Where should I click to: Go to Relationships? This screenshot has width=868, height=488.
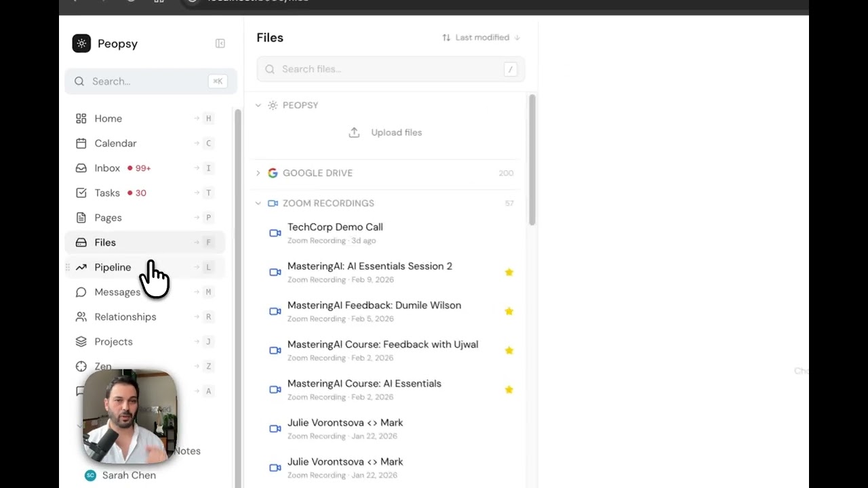(x=145, y=317)
